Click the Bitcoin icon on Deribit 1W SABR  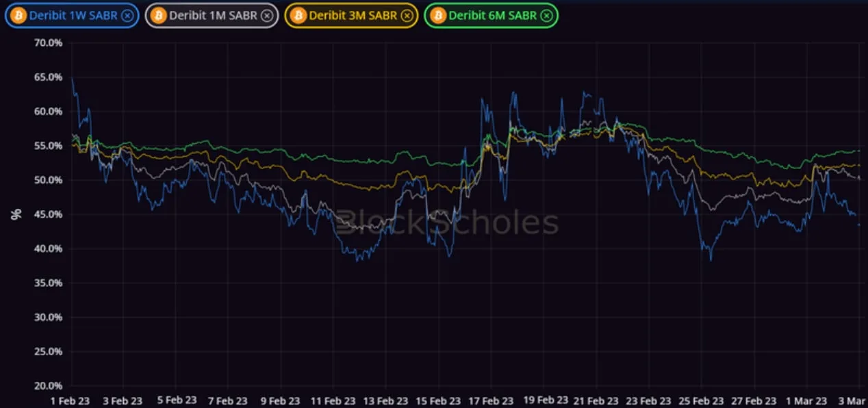pyautogui.click(x=18, y=15)
